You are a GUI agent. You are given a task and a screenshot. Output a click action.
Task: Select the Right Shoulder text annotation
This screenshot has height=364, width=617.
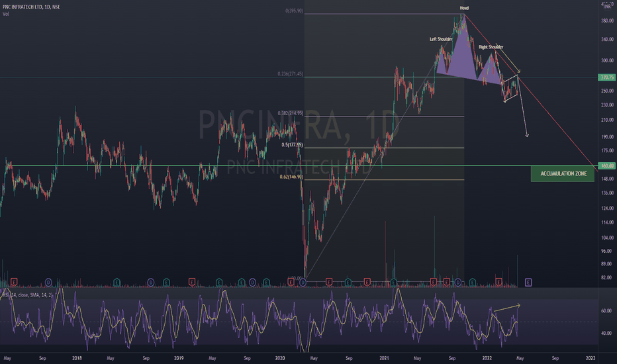tap(491, 47)
